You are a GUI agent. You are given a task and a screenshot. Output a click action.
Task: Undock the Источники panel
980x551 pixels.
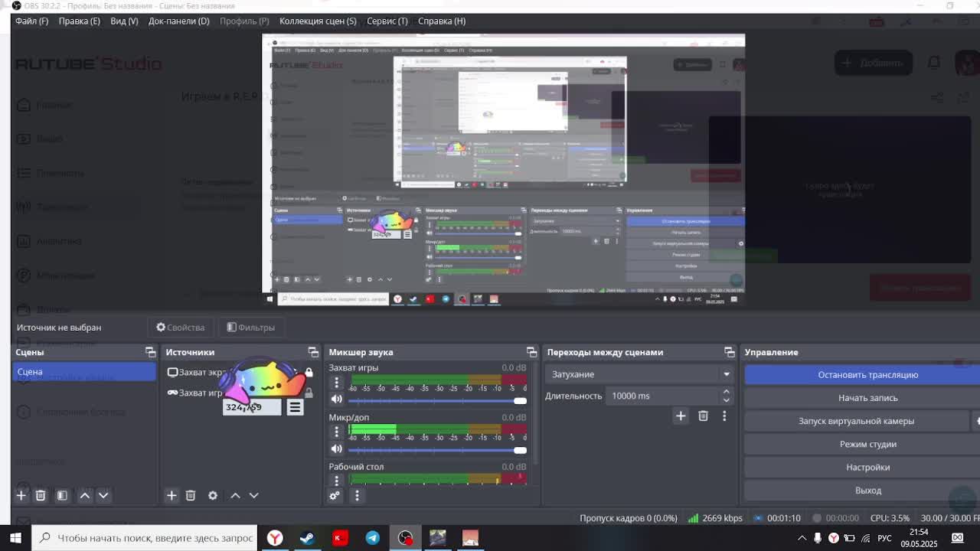313,352
